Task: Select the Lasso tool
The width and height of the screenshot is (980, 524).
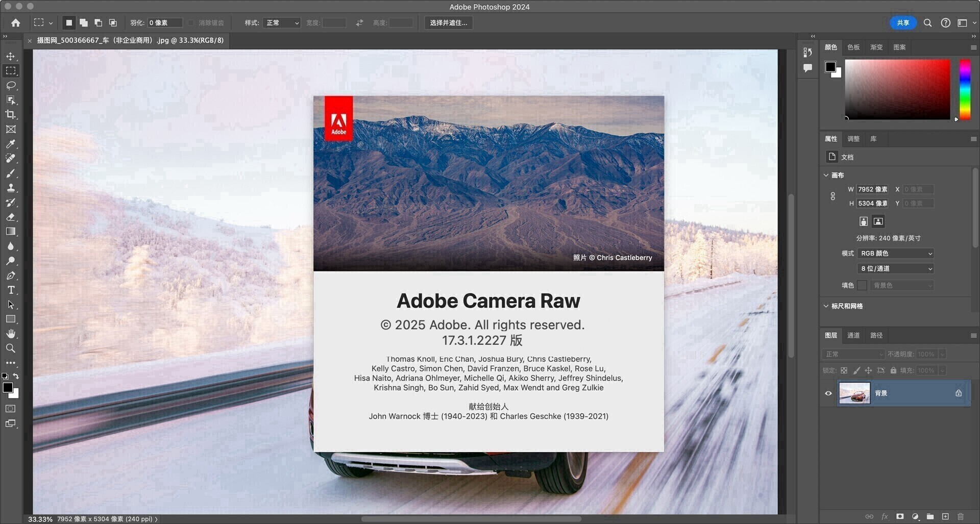Action: [x=11, y=86]
